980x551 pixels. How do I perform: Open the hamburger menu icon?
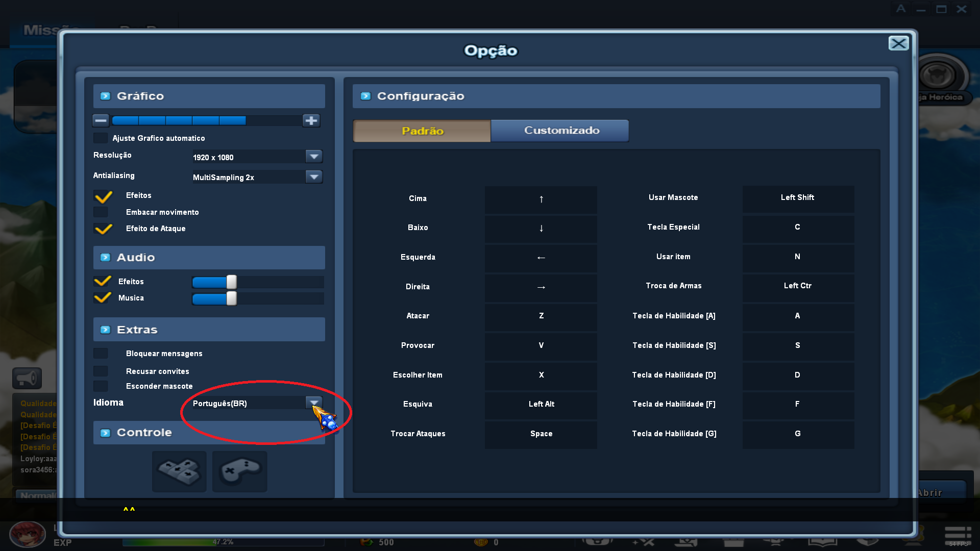point(958,534)
